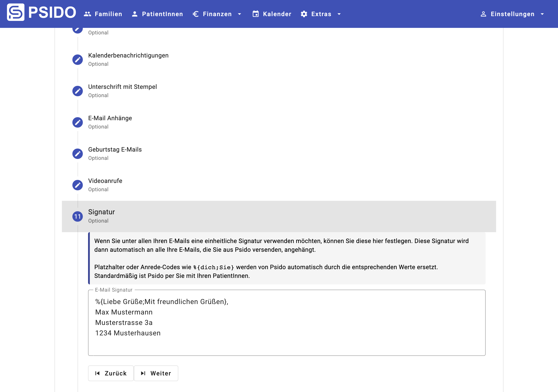Click edit icon for E-Mail Anhänge step
The width and height of the screenshot is (558, 392).
click(78, 122)
